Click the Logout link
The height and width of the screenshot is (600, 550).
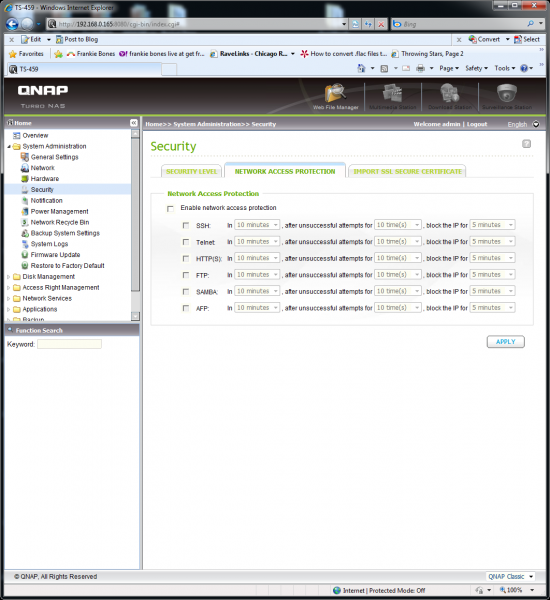tap(477, 124)
